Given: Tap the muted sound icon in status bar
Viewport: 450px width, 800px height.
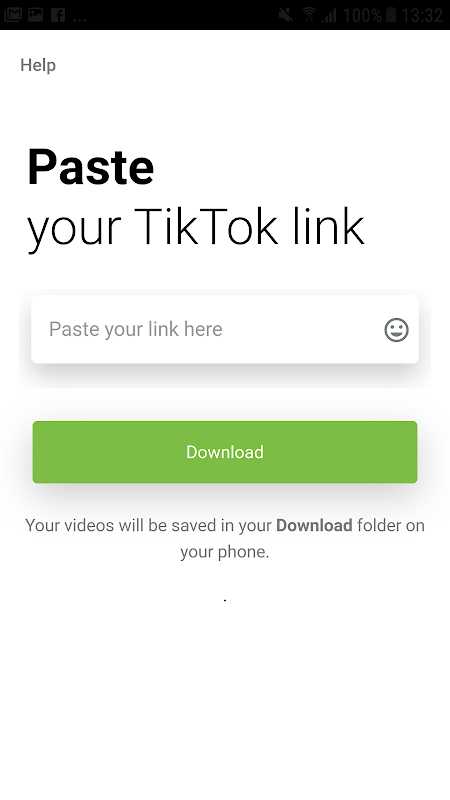Looking at the screenshot, I should 286,15.
